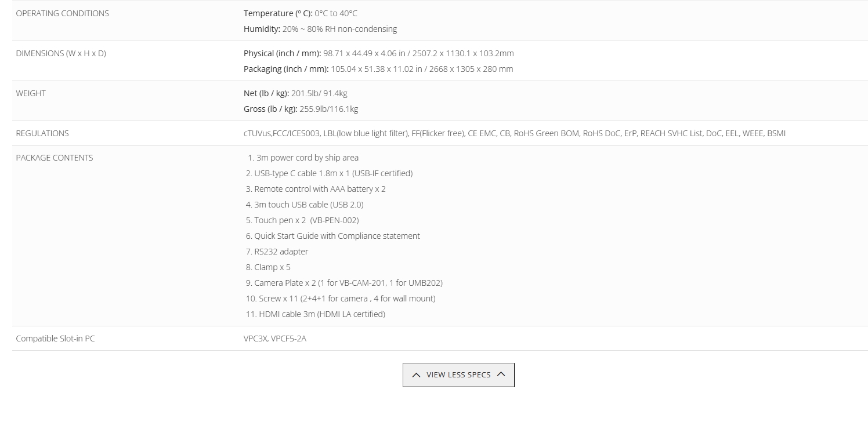
Task: Click the Touch pen x 2 VB-PEN-002 item
Action: point(302,220)
